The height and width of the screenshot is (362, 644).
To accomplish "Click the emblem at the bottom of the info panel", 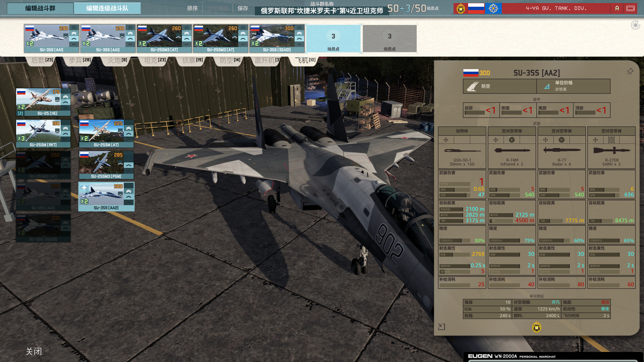I will pyautogui.click(x=537, y=327).
